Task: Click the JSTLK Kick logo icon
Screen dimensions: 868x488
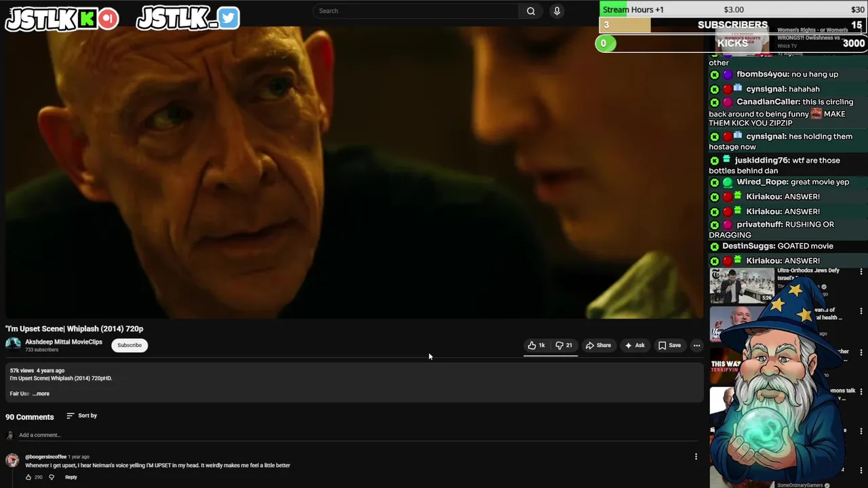Action: [87, 19]
